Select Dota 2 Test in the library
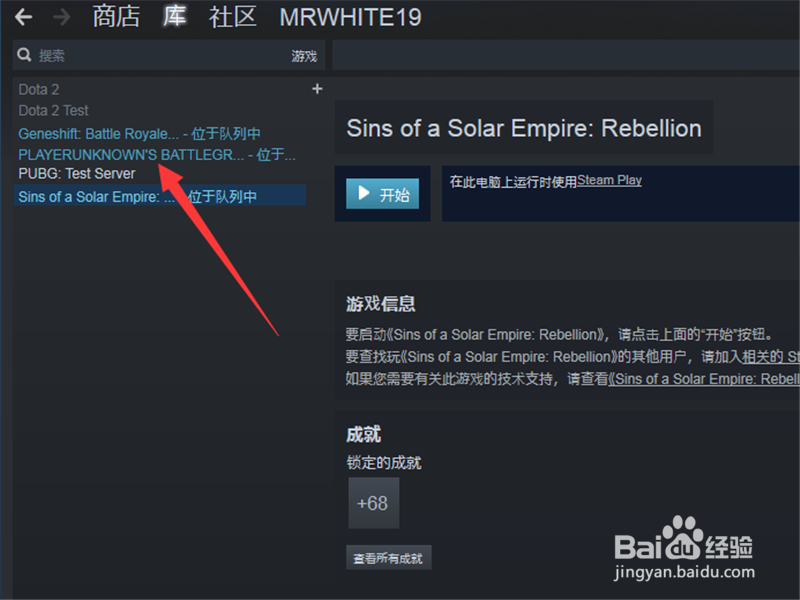Viewport: 800px width, 600px height. click(54, 110)
